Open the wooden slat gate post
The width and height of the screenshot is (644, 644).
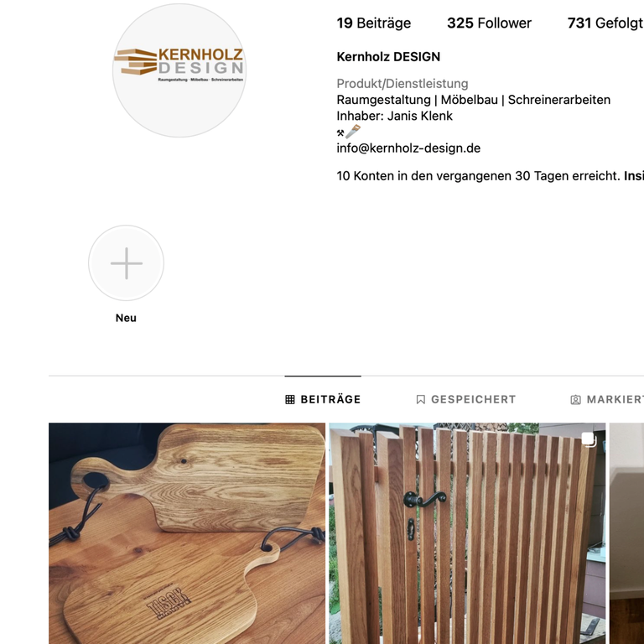[x=467, y=533]
